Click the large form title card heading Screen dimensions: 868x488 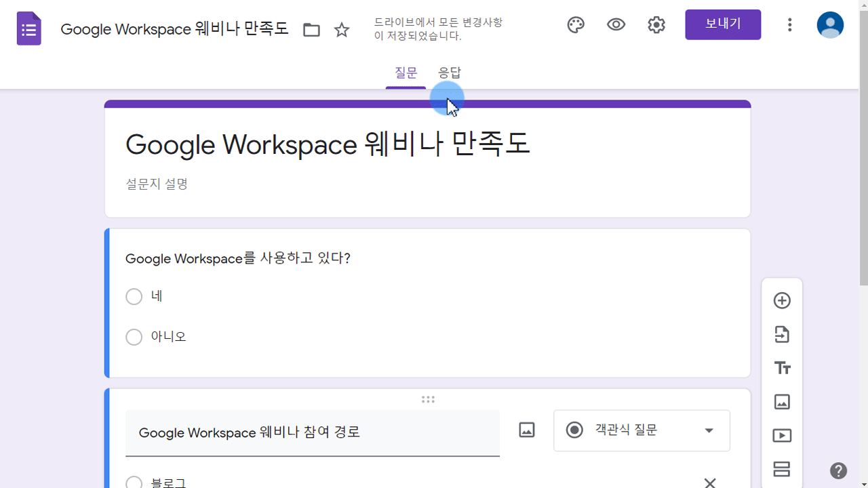328,144
